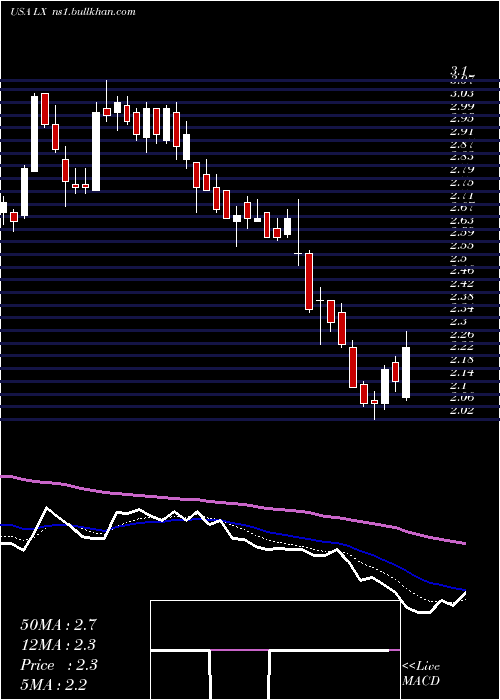Click the USA LX ticker title
The image size is (500, 700).
29,12
